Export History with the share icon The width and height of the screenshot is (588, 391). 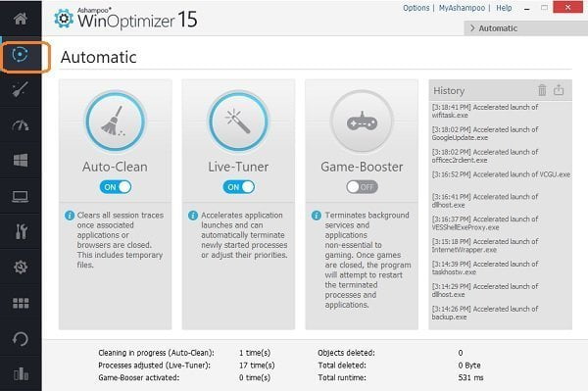(x=559, y=90)
